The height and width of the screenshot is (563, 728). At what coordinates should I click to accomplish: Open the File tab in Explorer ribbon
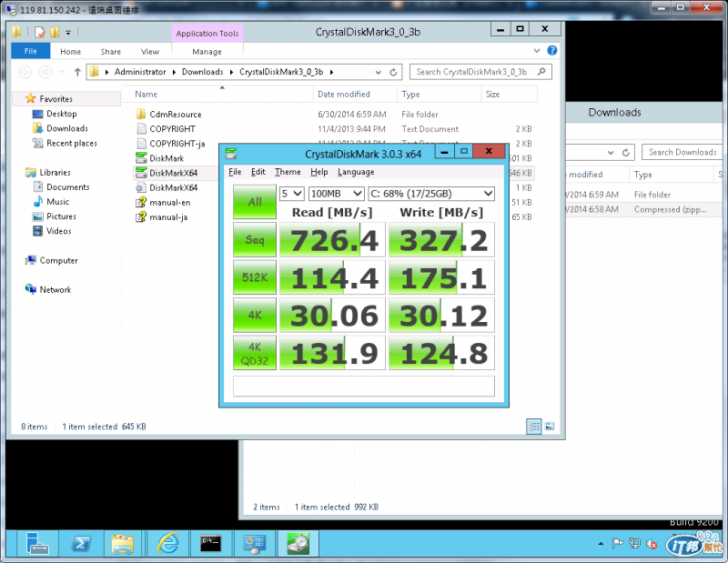(31, 51)
